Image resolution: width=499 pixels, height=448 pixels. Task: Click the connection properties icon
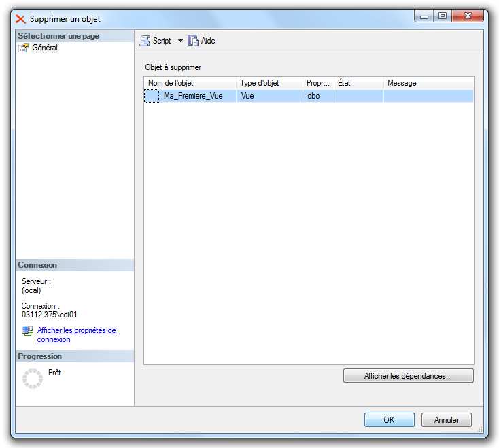tap(27, 331)
